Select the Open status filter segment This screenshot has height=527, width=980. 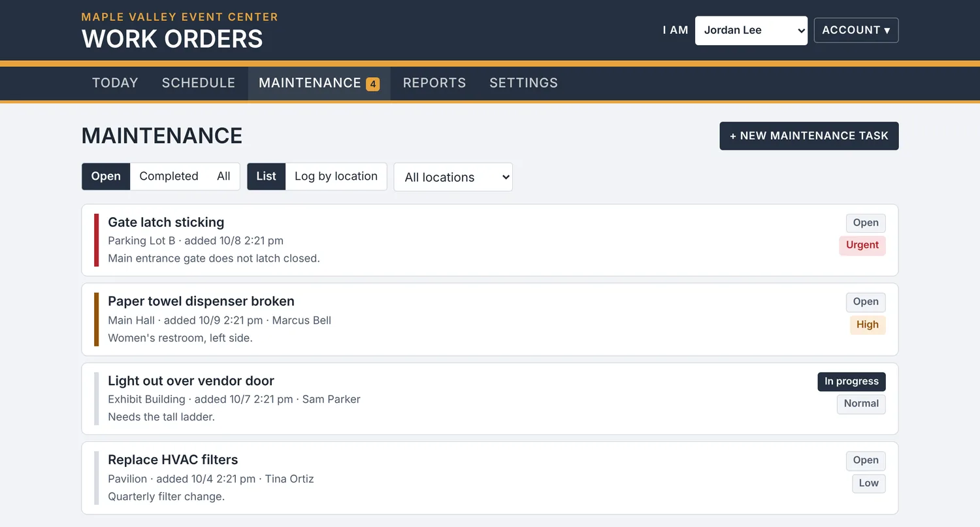tap(106, 177)
